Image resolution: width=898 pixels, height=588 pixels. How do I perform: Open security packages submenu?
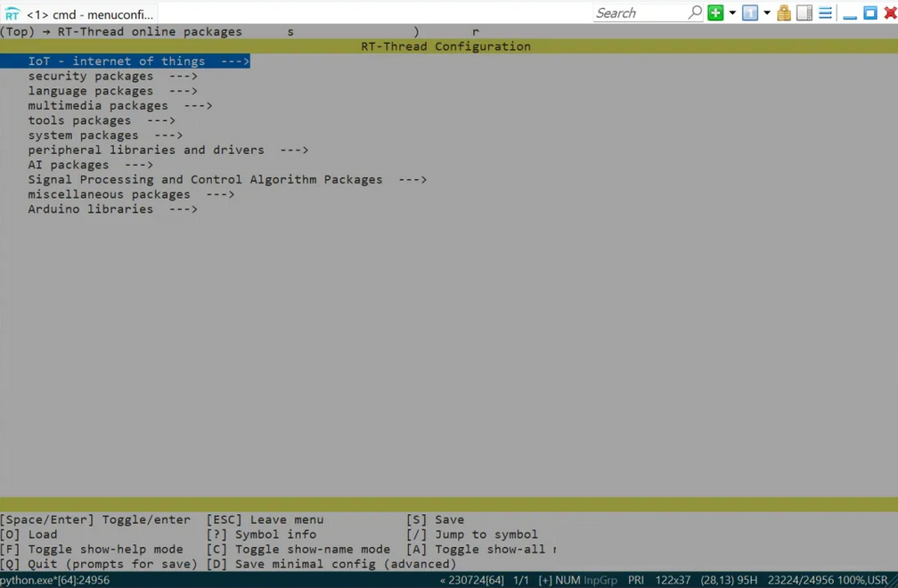point(112,76)
